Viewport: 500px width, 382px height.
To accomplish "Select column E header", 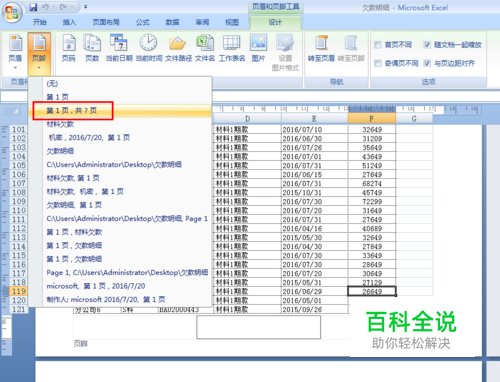I will click(x=314, y=119).
